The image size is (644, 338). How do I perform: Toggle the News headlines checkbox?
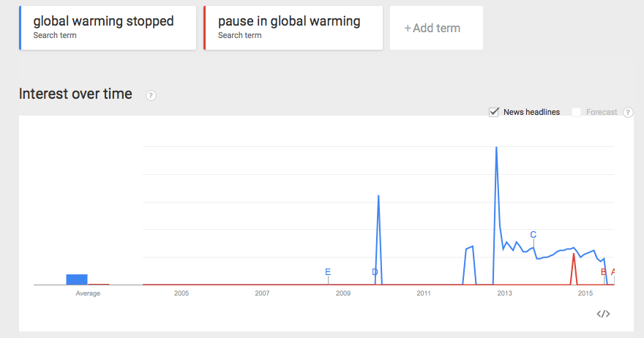click(494, 112)
